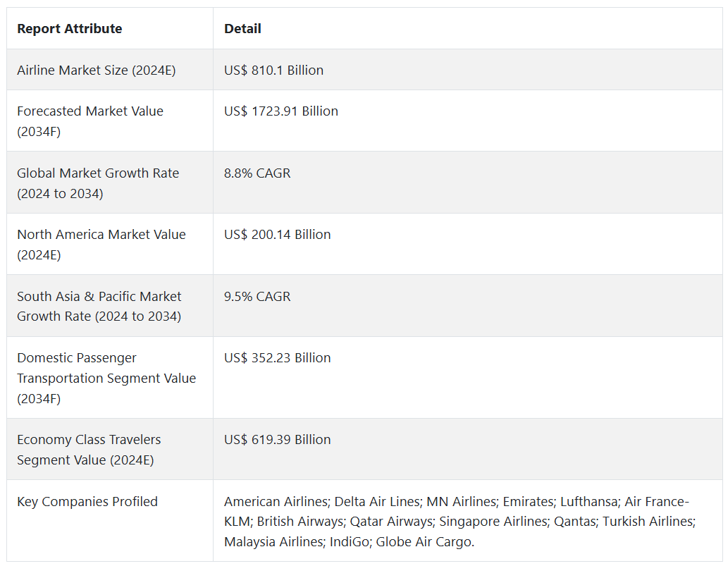728x566 pixels.
Task: Select the "South Asia & Pacific" growth cell
Action: tap(99, 306)
